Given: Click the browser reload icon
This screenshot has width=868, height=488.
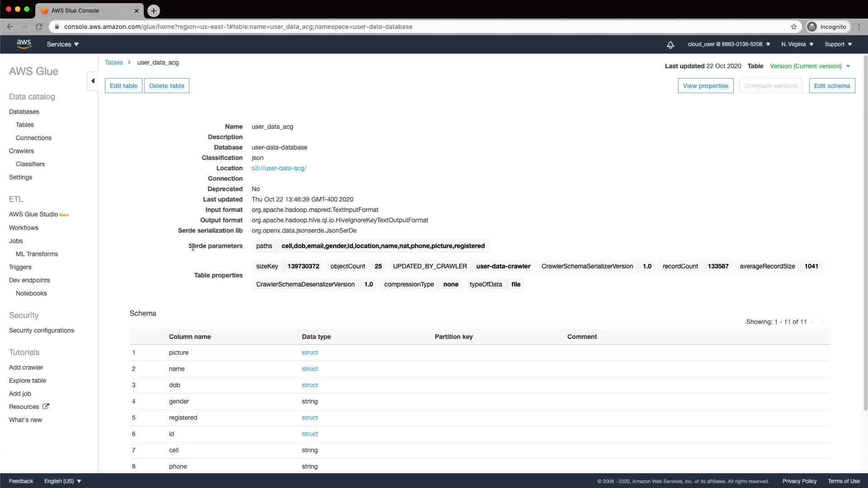Looking at the screenshot, I should tap(39, 27).
